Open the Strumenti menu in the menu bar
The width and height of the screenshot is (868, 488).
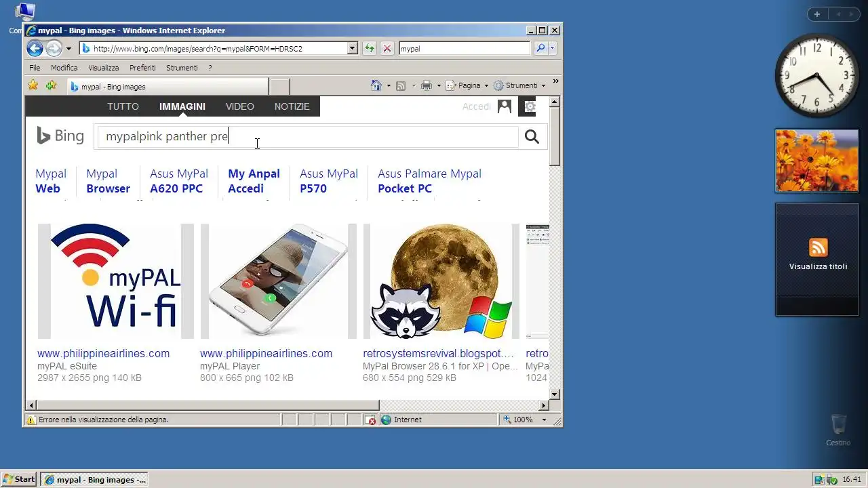tap(182, 68)
